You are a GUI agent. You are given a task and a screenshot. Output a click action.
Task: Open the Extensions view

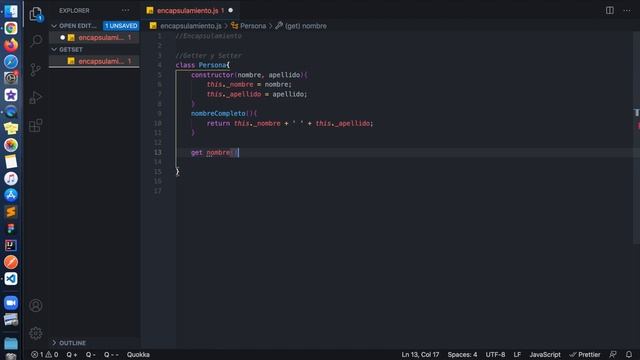36,125
